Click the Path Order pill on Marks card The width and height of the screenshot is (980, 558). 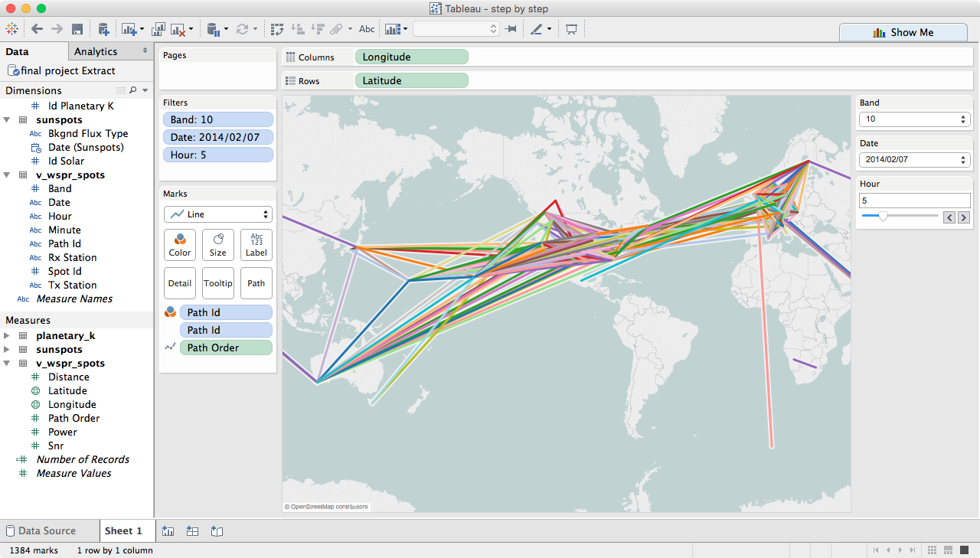[226, 348]
